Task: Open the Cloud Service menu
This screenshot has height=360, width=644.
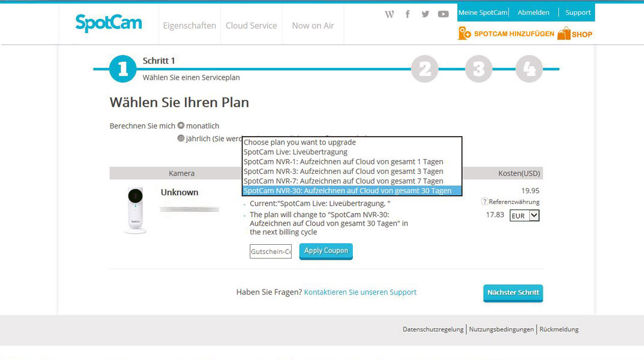Action: coord(251,25)
